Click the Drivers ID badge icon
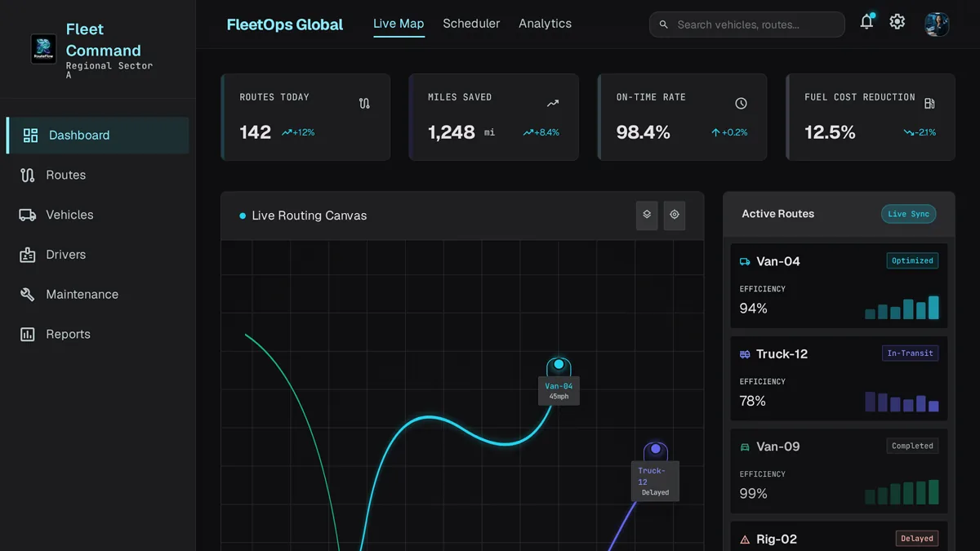 pos(28,255)
